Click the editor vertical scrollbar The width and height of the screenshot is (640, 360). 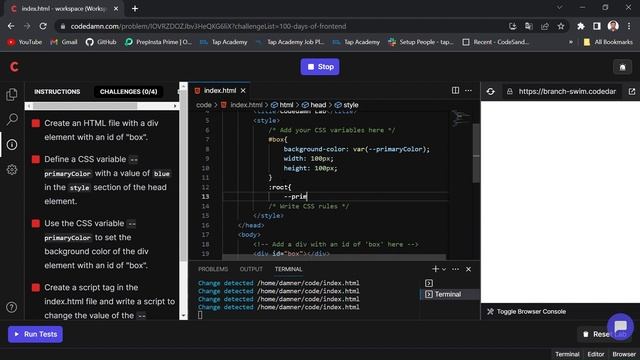[476, 153]
